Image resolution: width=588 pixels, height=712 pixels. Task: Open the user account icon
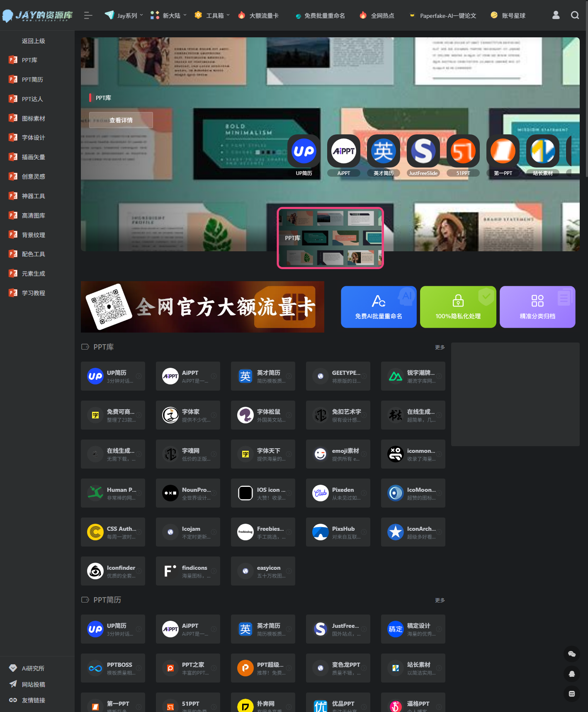coord(556,15)
